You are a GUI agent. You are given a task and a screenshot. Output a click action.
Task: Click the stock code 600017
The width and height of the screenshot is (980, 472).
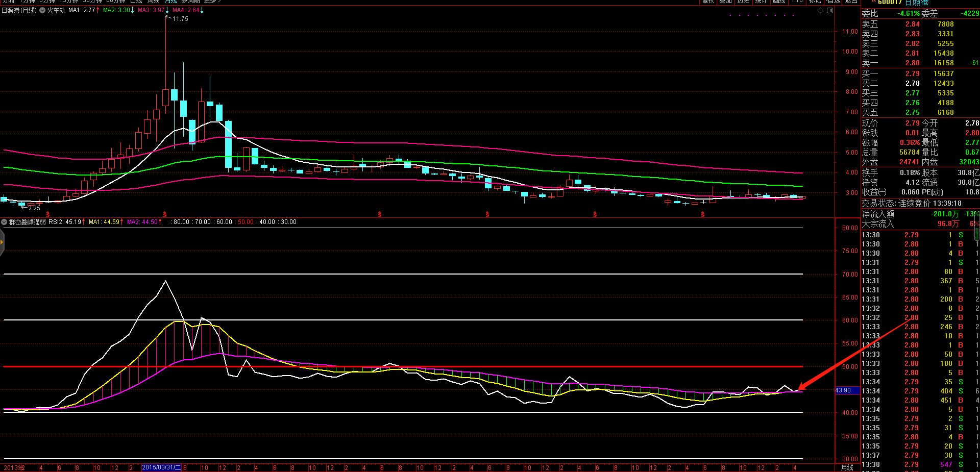pos(890,3)
